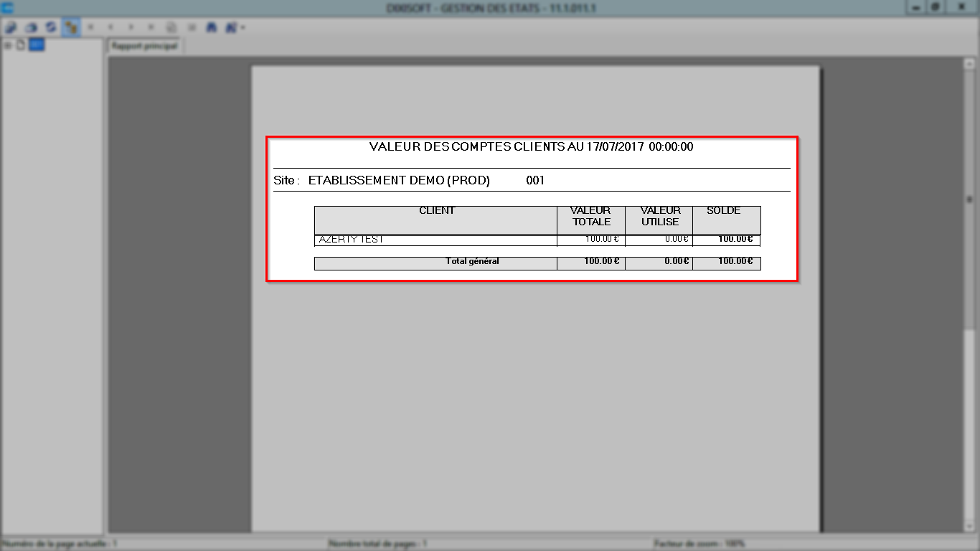Click the report title VALEUR DES COMPTES CLIENTS
Screen dimensions: 980x551
(x=531, y=146)
